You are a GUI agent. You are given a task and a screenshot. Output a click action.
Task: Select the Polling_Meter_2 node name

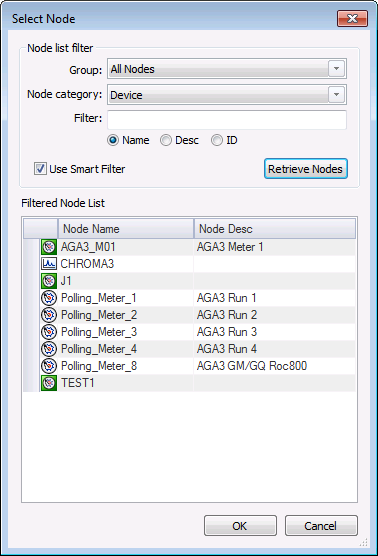[x=99, y=315]
